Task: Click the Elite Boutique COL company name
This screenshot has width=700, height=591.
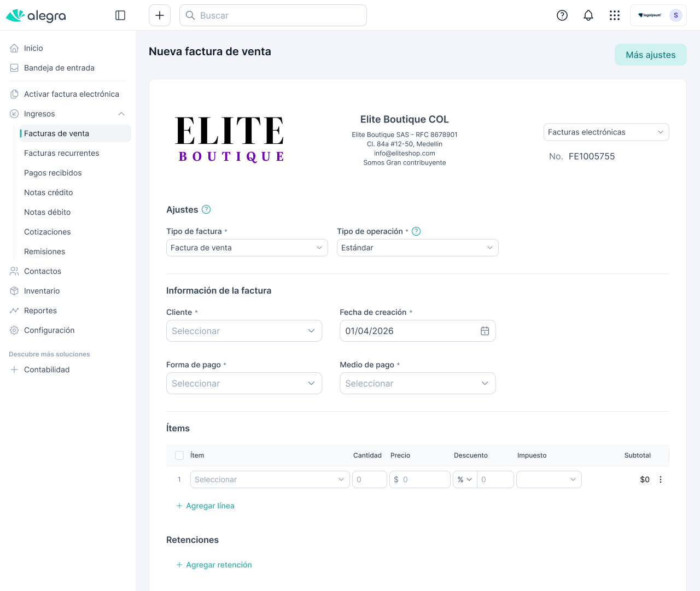Action: (x=405, y=119)
